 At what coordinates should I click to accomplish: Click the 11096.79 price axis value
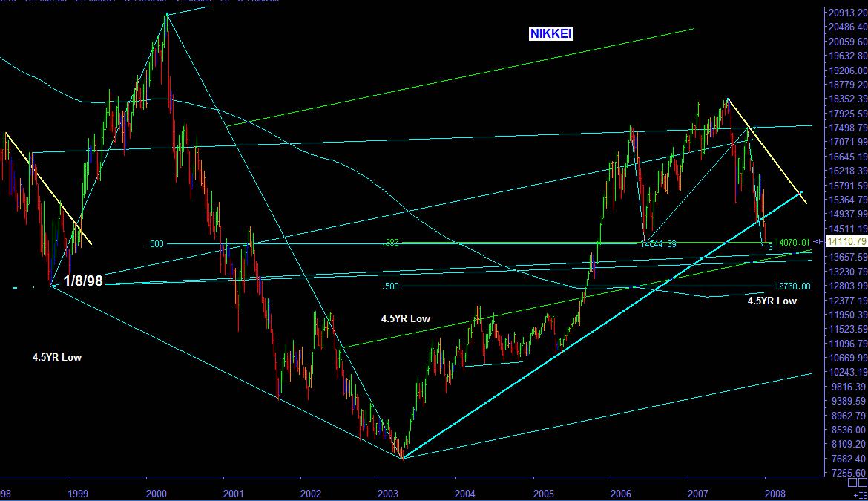click(x=847, y=344)
